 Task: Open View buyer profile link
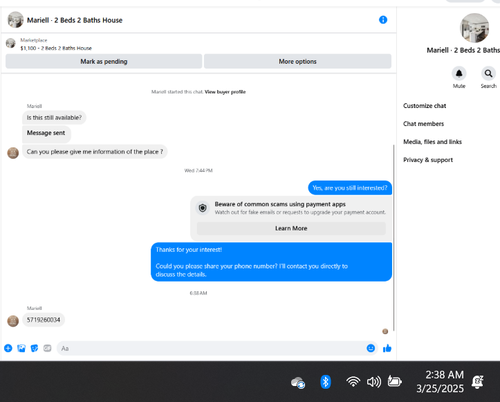(225, 92)
